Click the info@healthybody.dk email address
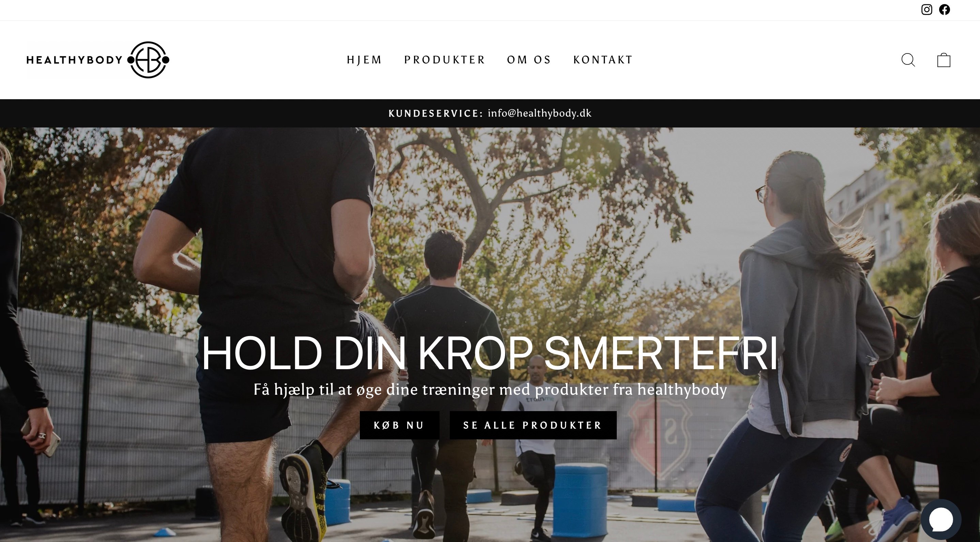980x542 pixels. tap(539, 114)
